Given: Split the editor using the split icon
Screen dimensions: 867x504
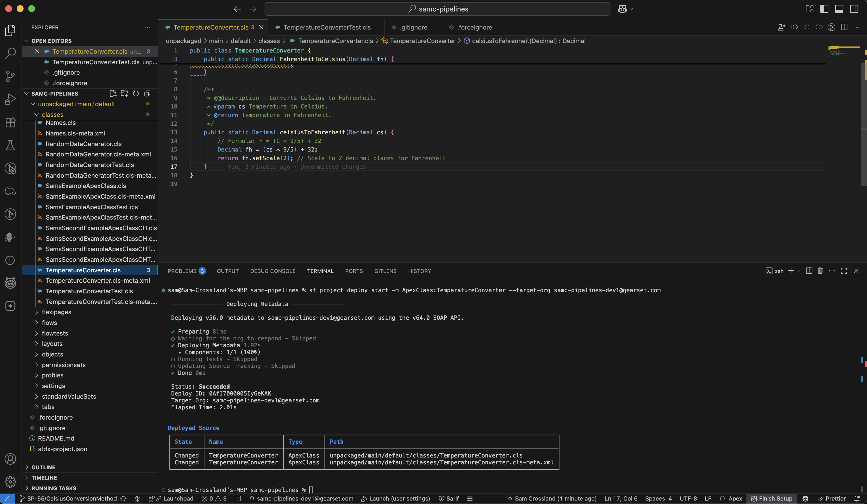Looking at the screenshot, I should click(x=844, y=27).
